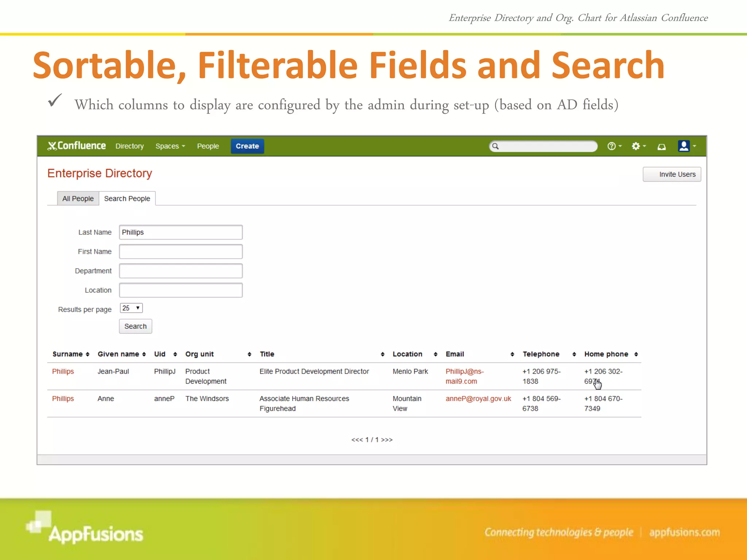Click home phone '+1 804 670-7349' cell
Viewport: 747px width, 560px height.
pyautogui.click(x=603, y=404)
